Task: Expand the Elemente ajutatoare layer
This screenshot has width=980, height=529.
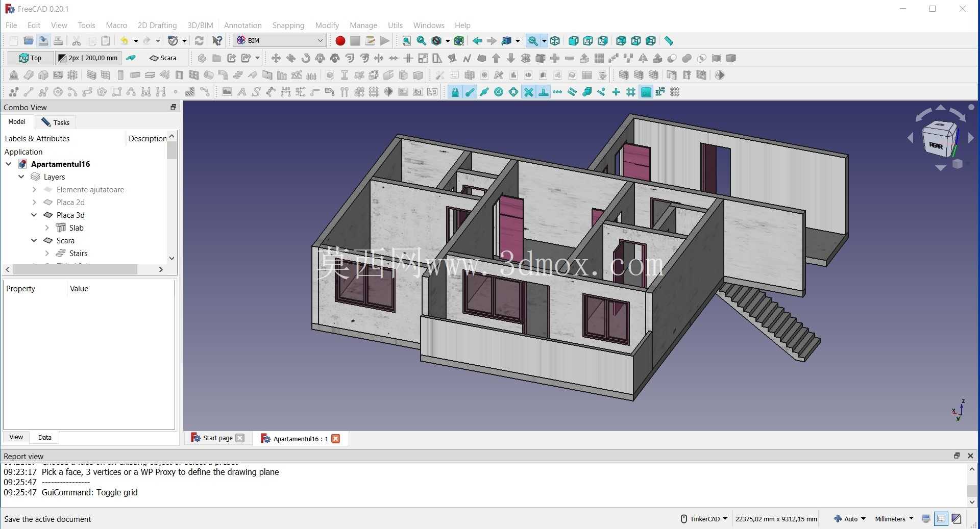Action: point(34,189)
